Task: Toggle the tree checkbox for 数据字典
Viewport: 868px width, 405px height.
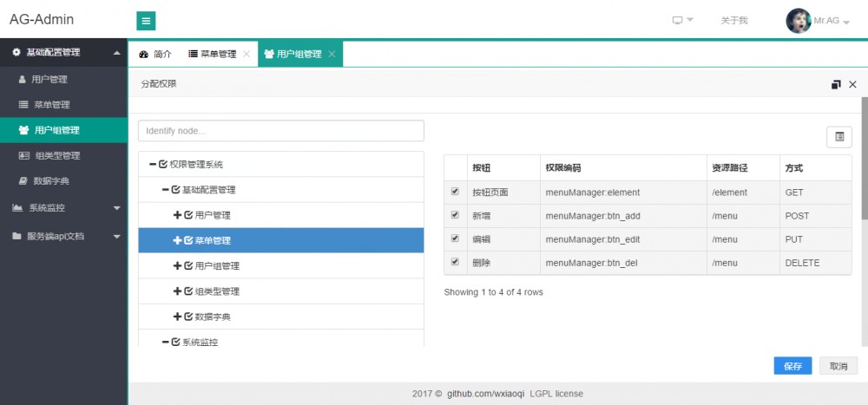Action: (188, 317)
